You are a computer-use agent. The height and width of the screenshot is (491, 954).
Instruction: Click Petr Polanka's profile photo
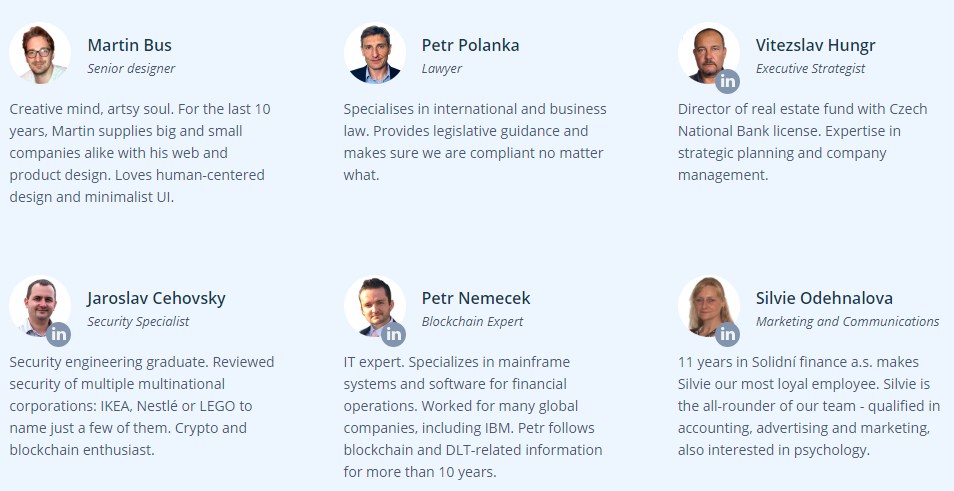(x=374, y=53)
